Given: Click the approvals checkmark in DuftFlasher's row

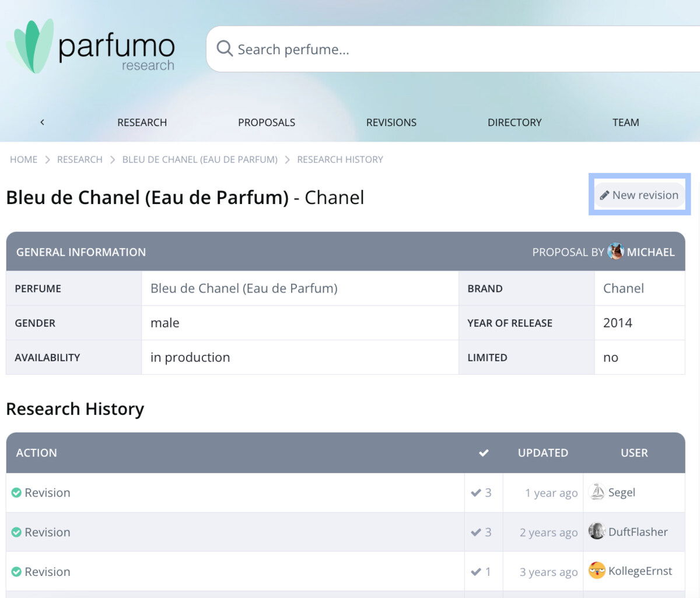Looking at the screenshot, I should pos(476,533).
